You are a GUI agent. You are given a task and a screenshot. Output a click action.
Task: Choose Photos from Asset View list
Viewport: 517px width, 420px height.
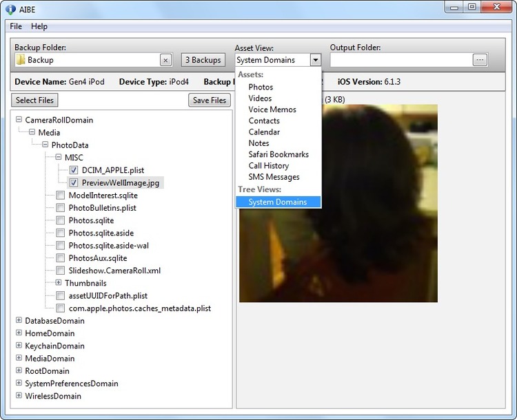tap(278, 87)
